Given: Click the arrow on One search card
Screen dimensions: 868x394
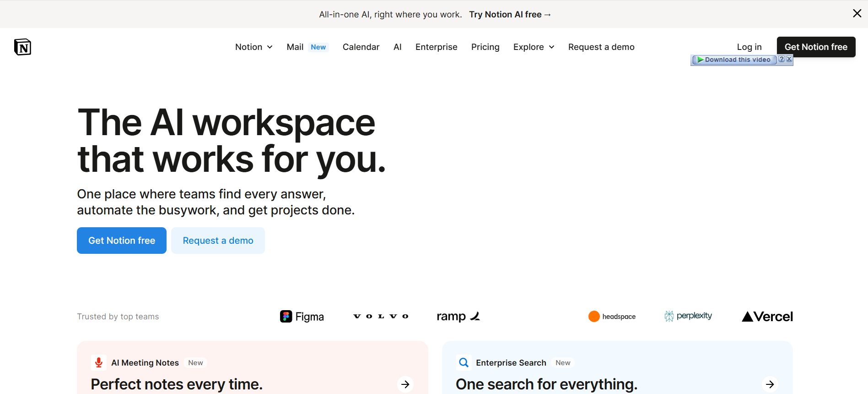Looking at the screenshot, I should pos(770,384).
